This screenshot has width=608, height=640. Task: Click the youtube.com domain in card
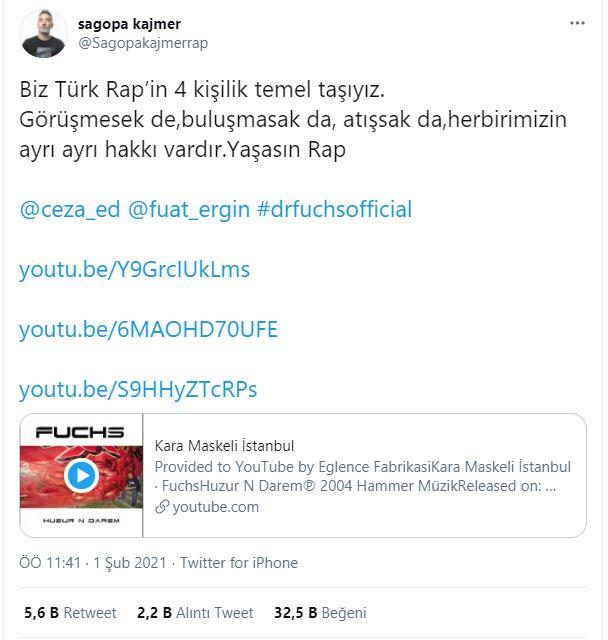[215, 507]
